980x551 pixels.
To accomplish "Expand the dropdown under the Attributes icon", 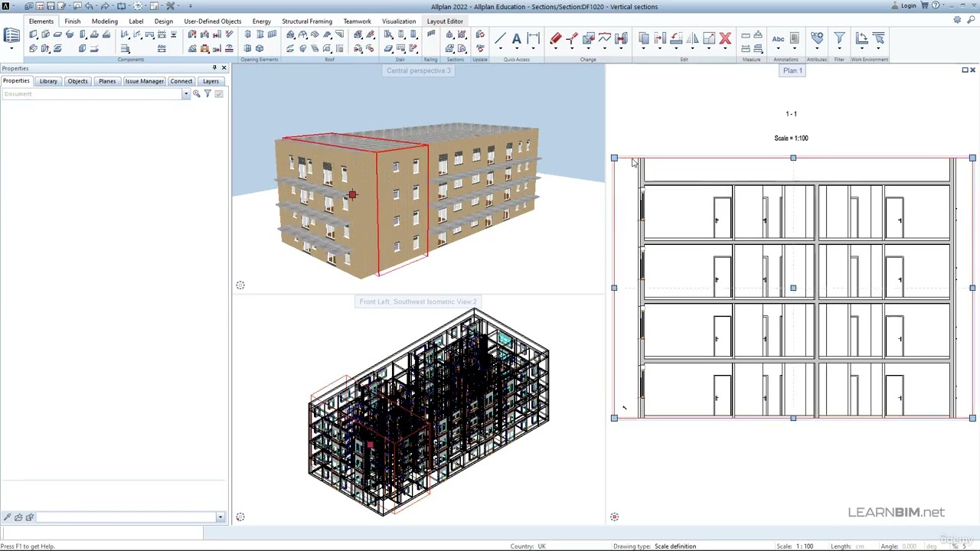I will (817, 49).
